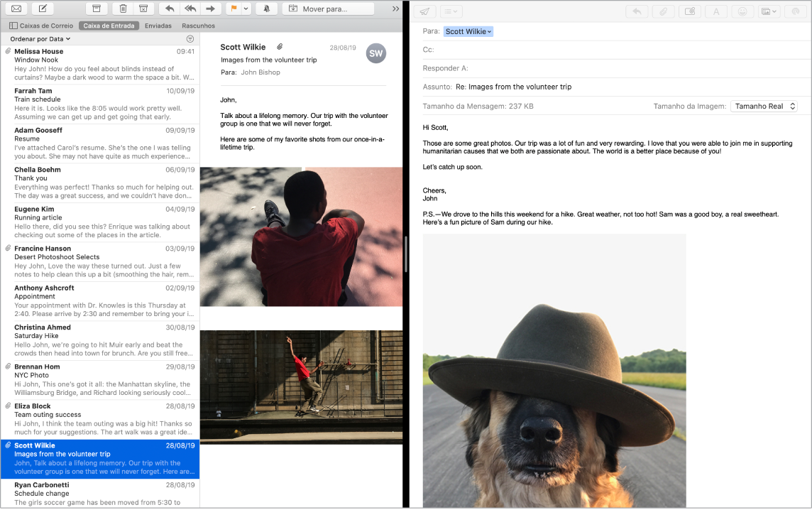Reply to the selected message

(x=170, y=9)
